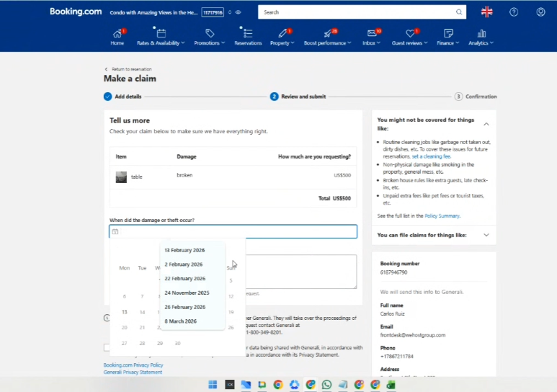Click the property switcher up-down arrows
Screen dimensions: 557x392
pos(230,12)
